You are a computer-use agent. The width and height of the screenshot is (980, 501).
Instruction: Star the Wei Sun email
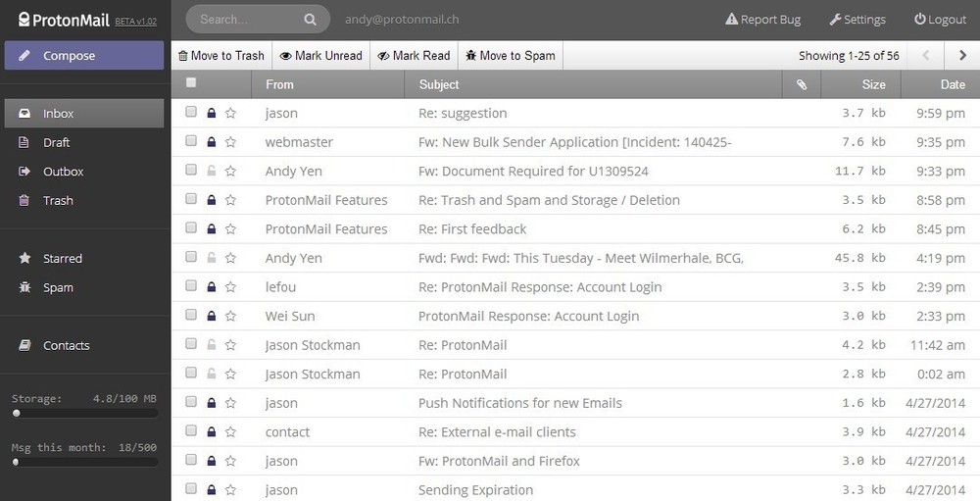click(230, 317)
